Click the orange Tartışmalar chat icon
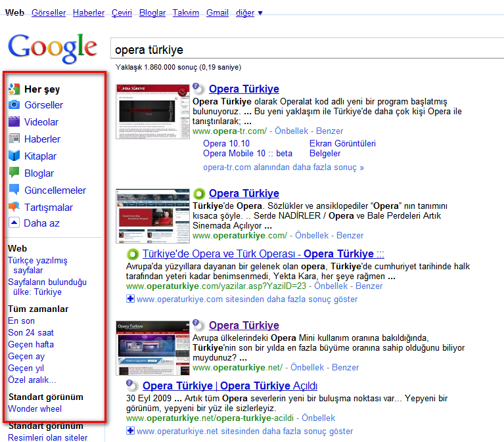 [14, 207]
